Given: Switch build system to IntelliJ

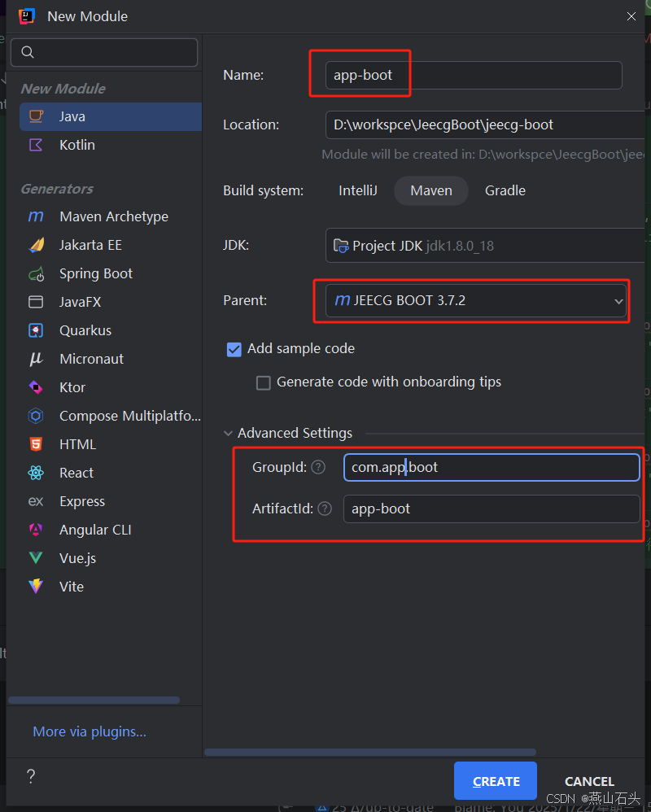Looking at the screenshot, I should (x=358, y=190).
